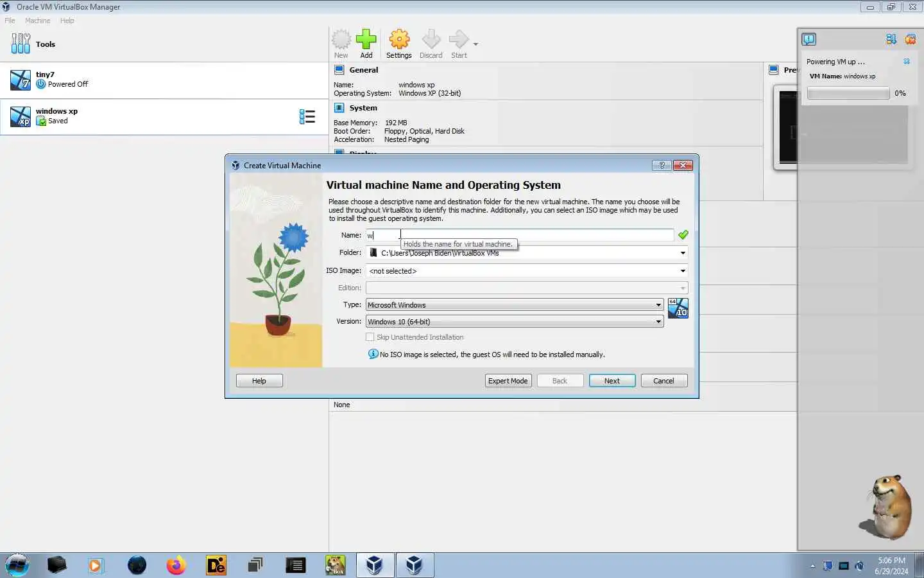Open the Machine menu
The image size is (924, 578).
pyautogui.click(x=37, y=21)
